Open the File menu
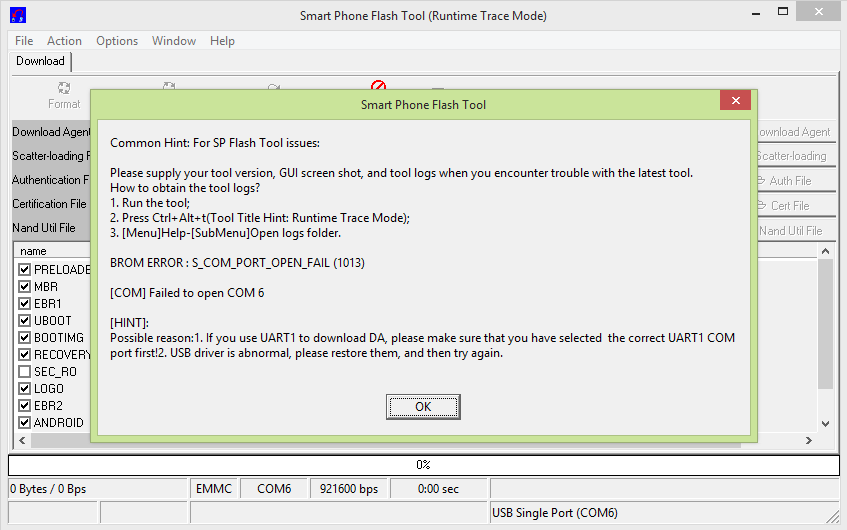The width and height of the screenshot is (847, 530). click(x=24, y=41)
